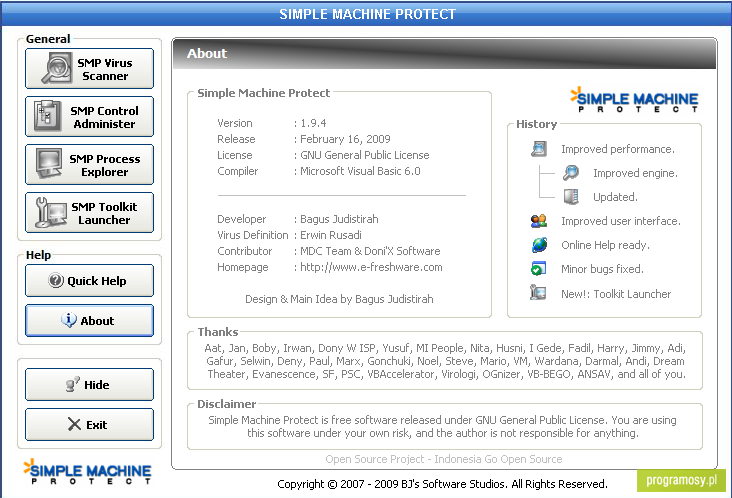
Task: Click 'Open Source Project - Indonesia Go Open Source'
Action: tap(443, 459)
